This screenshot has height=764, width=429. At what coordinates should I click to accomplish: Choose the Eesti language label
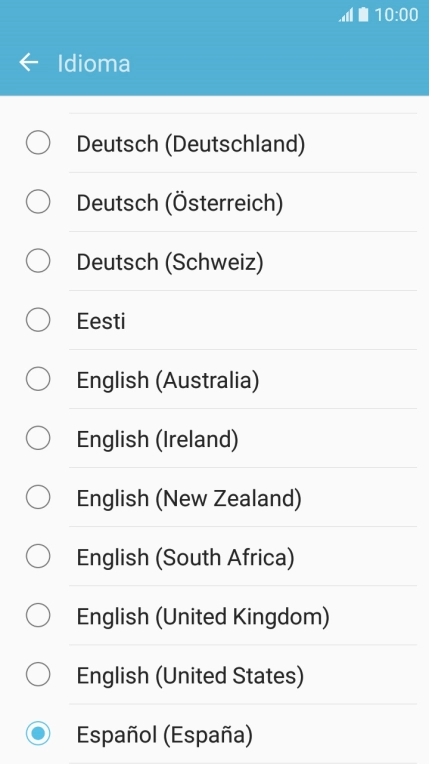point(101,321)
